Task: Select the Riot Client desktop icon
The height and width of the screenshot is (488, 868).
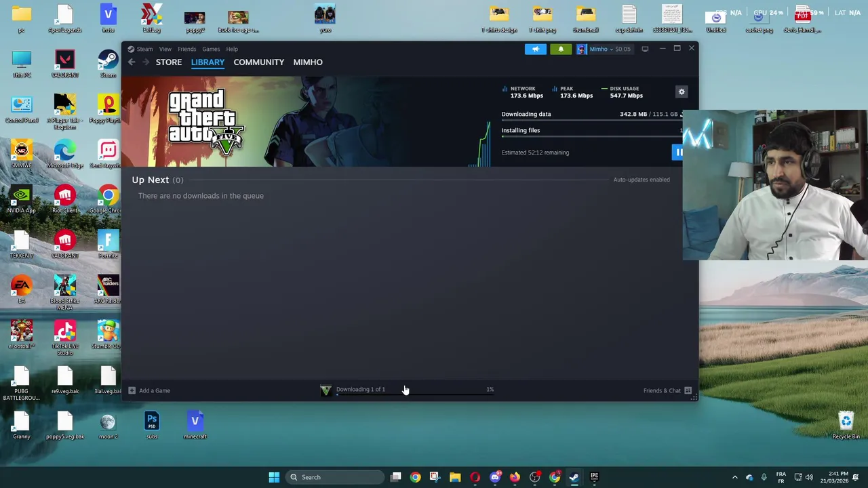Action: tap(64, 199)
